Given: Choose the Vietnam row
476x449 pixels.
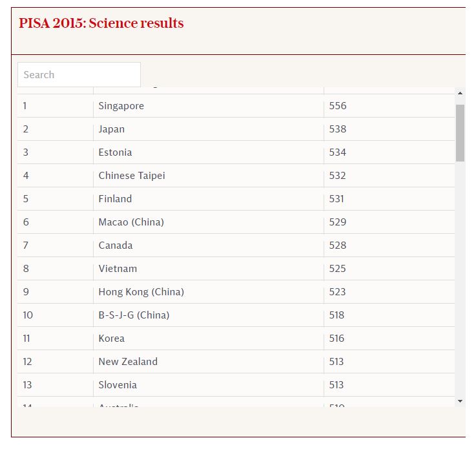Looking at the screenshot, I should tap(118, 269).
